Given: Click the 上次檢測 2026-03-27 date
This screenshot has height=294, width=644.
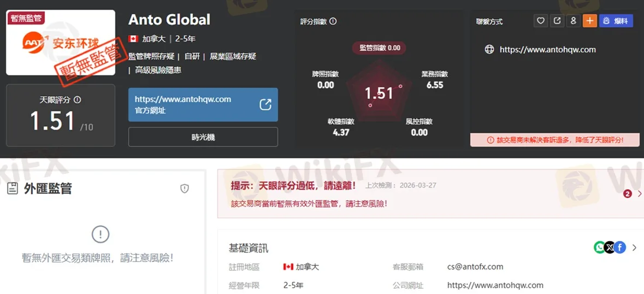Looking at the screenshot, I should coord(401,186).
